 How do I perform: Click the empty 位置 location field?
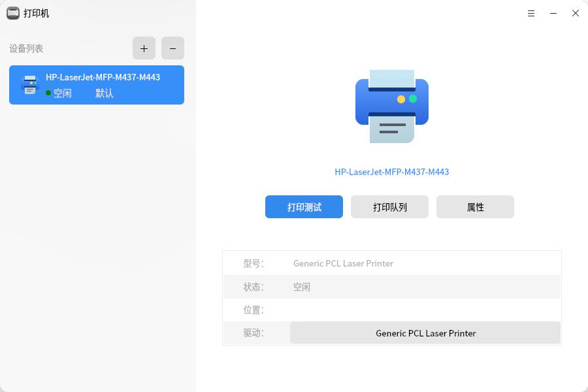pyautogui.click(x=425, y=310)
